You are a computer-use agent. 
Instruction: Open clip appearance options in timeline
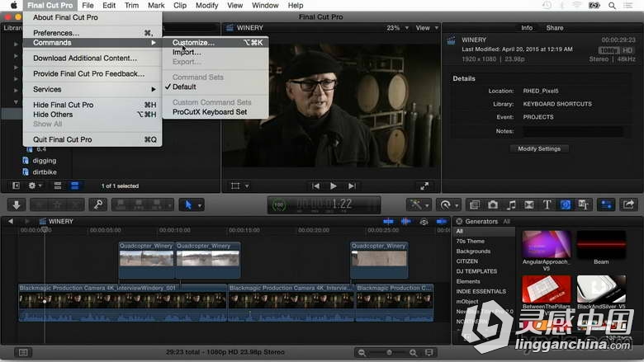click(x=429, y=353)
